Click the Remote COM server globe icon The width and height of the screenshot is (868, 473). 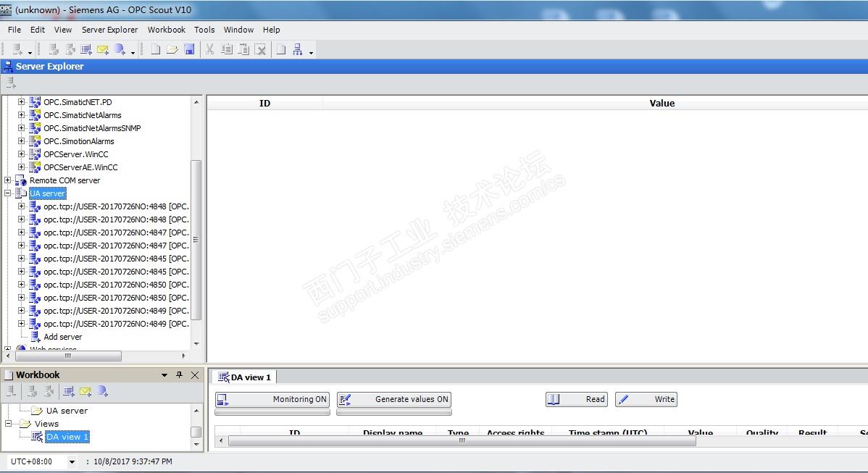coord(21,180)
